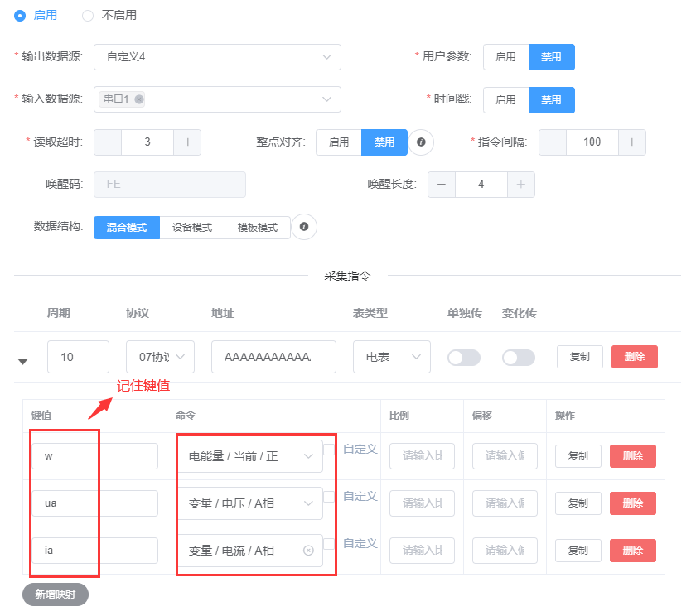Image resolution: width=696 pixels, height=616 pixels.
Task: Collapse the instruction row triangle arrow
Action: click(23, 361)
